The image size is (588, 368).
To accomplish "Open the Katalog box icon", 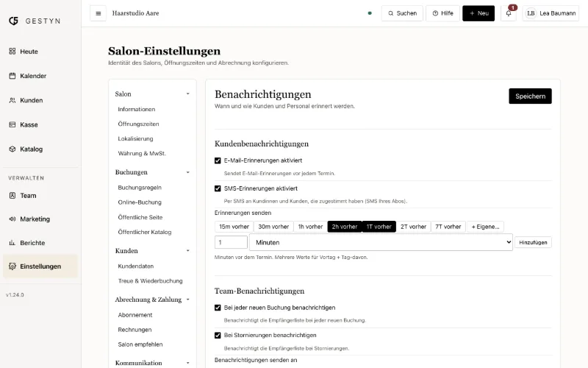I will [x=12, y=149].
